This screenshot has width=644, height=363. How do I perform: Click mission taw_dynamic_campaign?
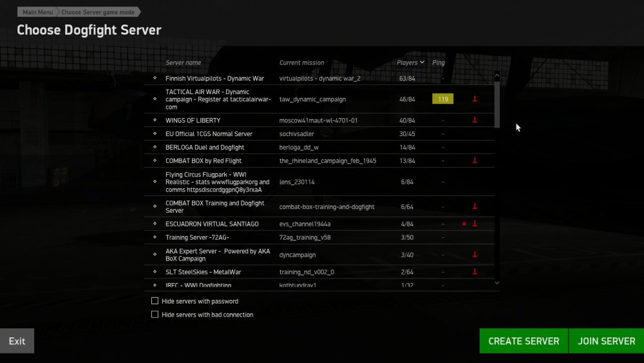tap(312, 99)
